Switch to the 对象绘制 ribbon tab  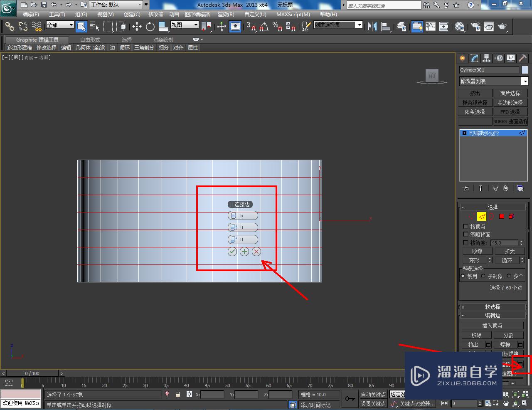coord(163,40)
